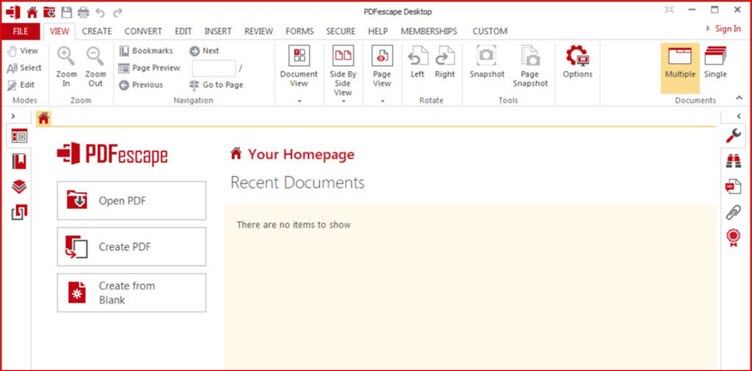
Task: Go to Previous page
Action: [x=141, y=85]
